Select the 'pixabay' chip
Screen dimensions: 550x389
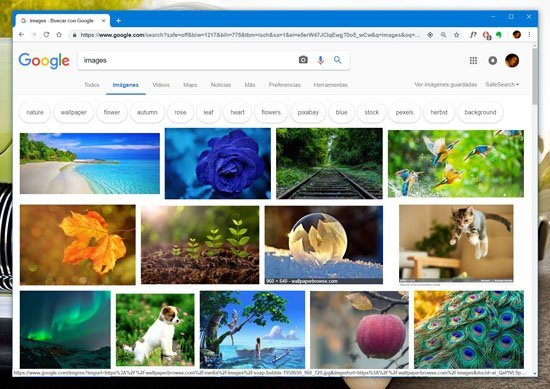(x=308, y=112)
